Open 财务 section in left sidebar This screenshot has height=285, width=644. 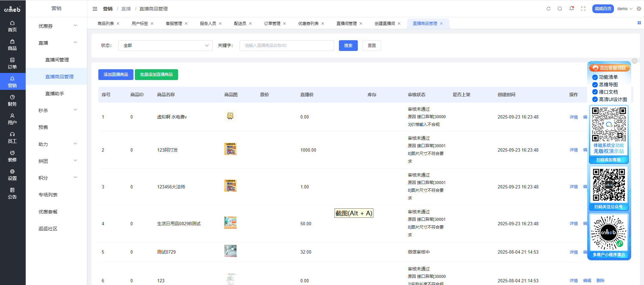(x=13, y=101)
